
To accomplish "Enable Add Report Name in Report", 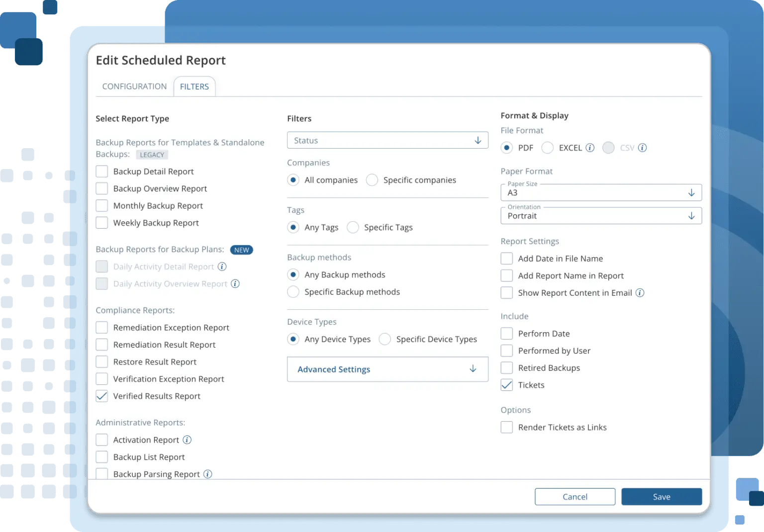I will (x=507, y=275).
